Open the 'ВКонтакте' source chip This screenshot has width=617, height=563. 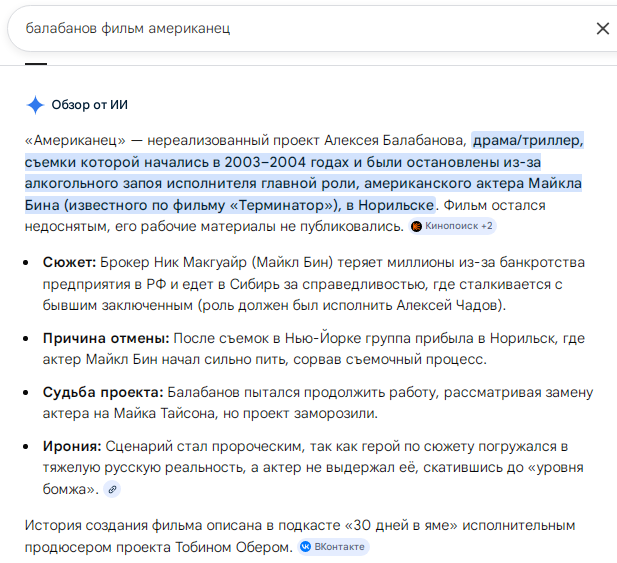click(333, 547)
